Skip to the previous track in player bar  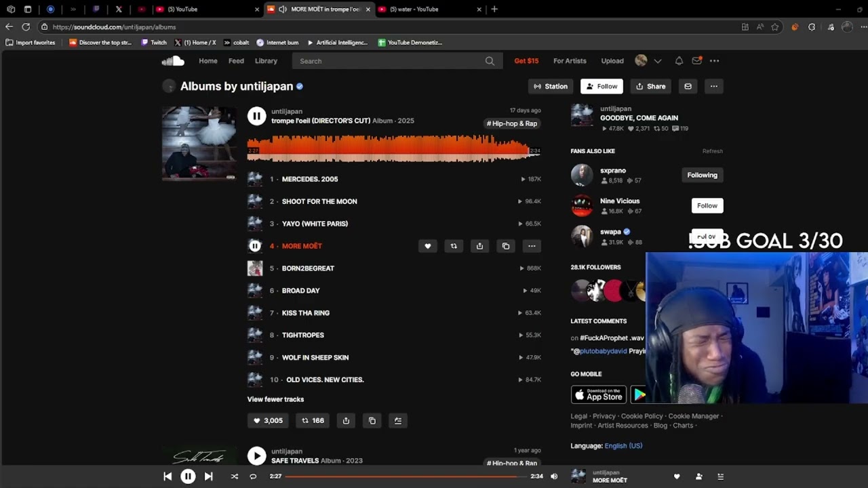point(167,476)
